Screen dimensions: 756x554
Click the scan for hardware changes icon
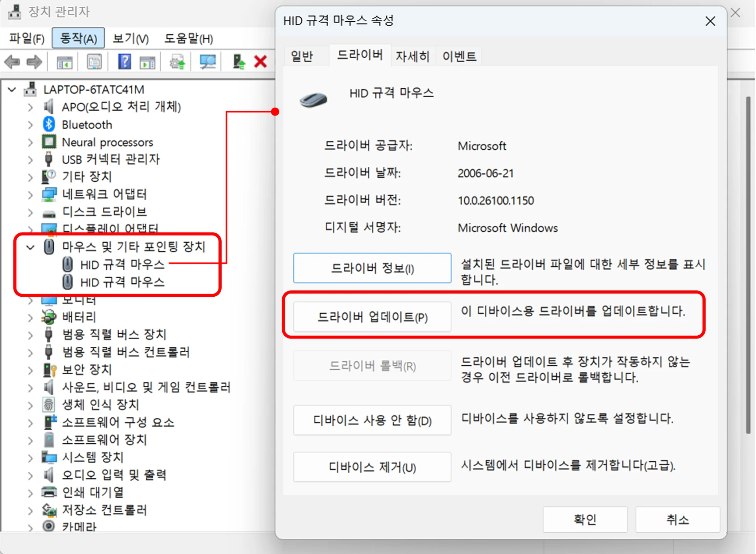[x=208, y=62]
